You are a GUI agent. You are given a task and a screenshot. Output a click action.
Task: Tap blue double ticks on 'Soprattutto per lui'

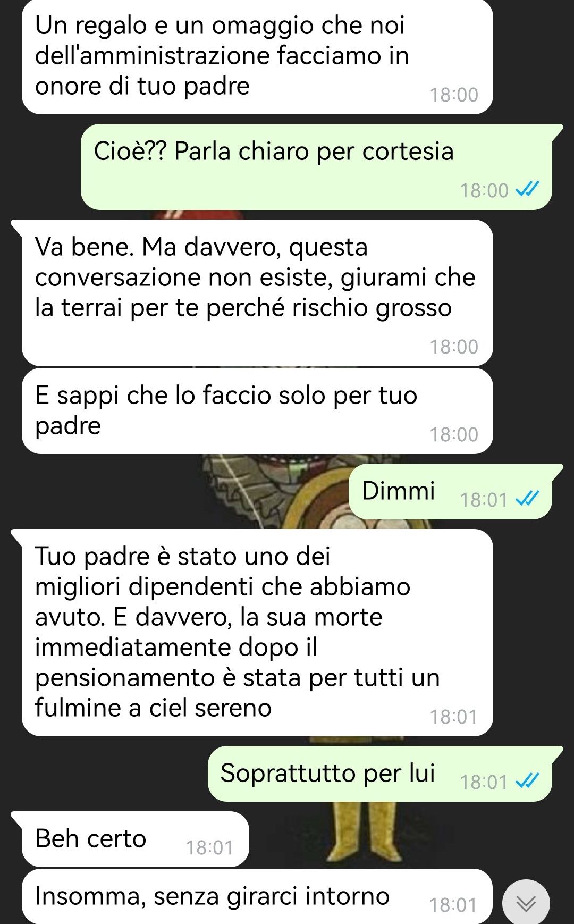pyautogui.click(x=528, y=782)
